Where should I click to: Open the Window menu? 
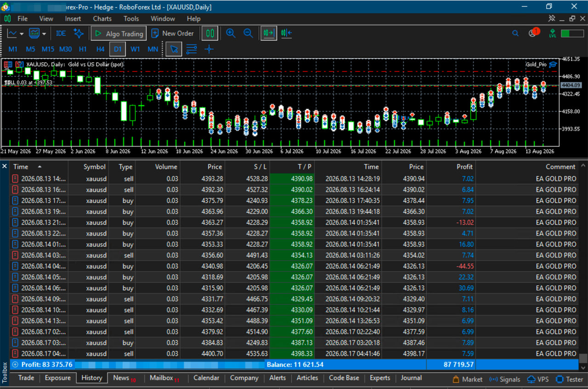(163, 19)
